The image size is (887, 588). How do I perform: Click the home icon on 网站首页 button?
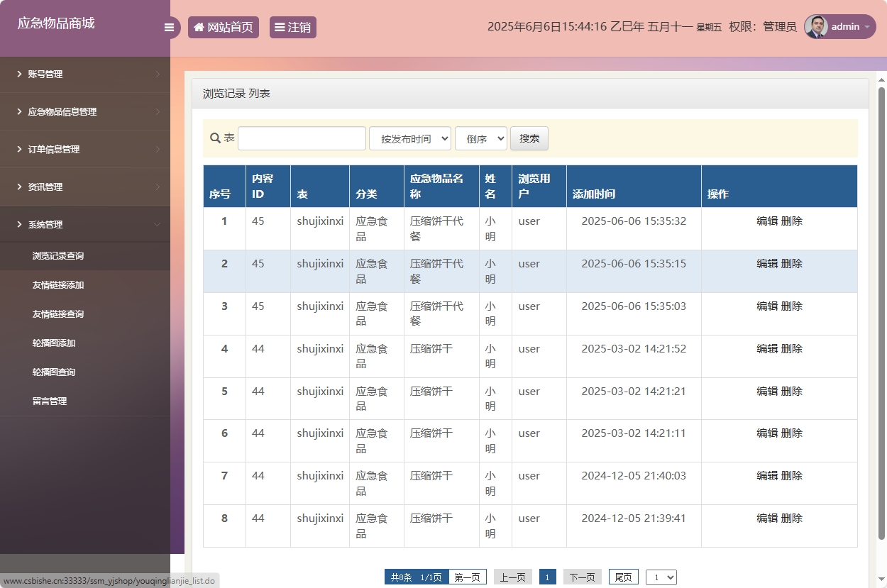point(199,28)
